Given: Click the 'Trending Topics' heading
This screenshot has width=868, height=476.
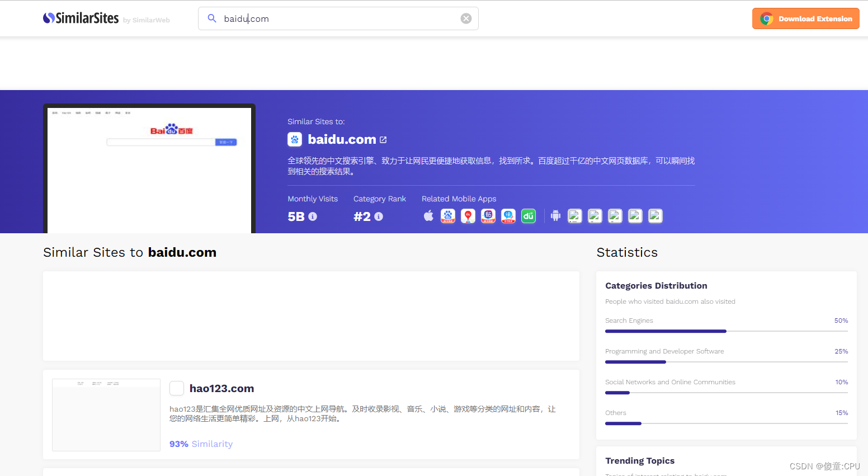Looking at the screenshot, I should tap(640, 460).
